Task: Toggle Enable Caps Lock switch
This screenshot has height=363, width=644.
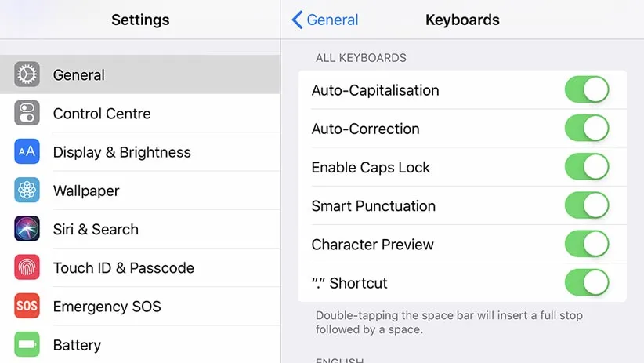Action: [586, 167]
